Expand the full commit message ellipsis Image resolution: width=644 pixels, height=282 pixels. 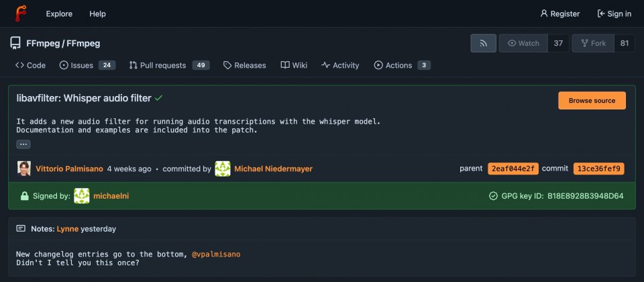point(23,144)
